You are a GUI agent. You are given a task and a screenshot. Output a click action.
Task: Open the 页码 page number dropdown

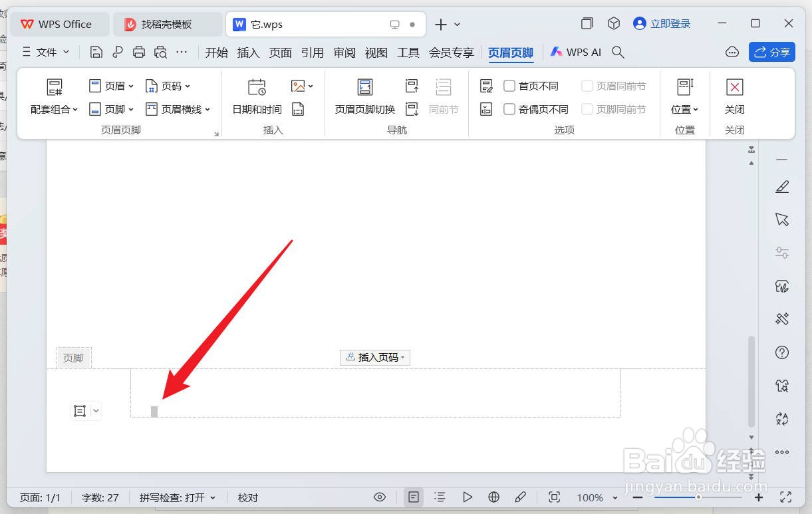(168, 85)
